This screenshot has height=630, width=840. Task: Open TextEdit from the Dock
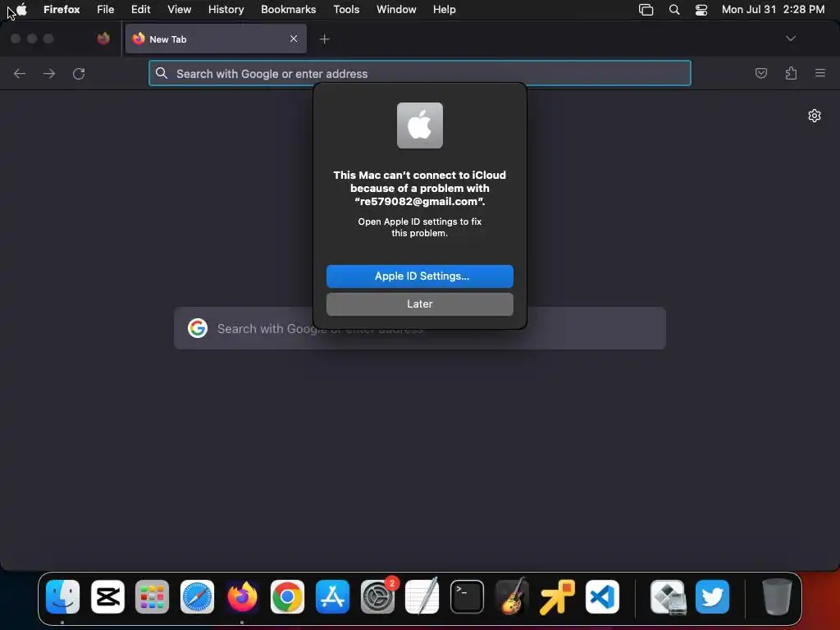click(x=422, y=596)
